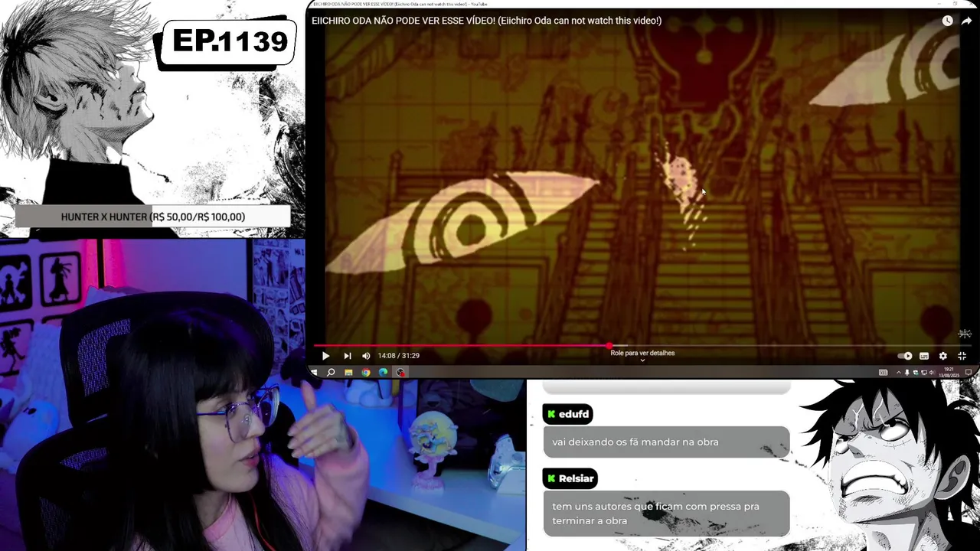Click the 14:08 / 31:29 time display
Image resolution: width=980 pixels, height=551 pixels.
tap(398, 356)
